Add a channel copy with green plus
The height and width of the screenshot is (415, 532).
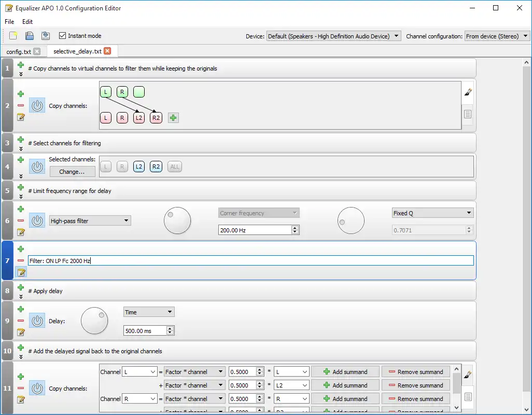(173, 118)
